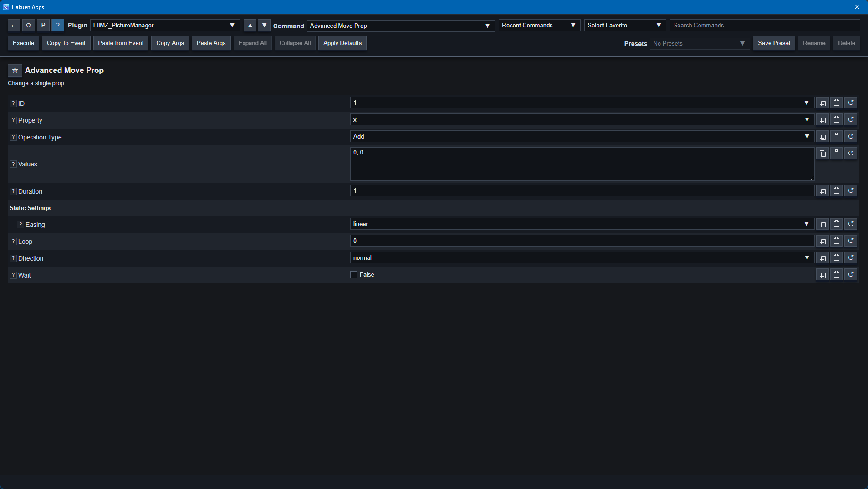Image resolution: width=868 pixels, height=489 pixels.
Task: Click the Values text area
Action: click(x=582, y=164)
